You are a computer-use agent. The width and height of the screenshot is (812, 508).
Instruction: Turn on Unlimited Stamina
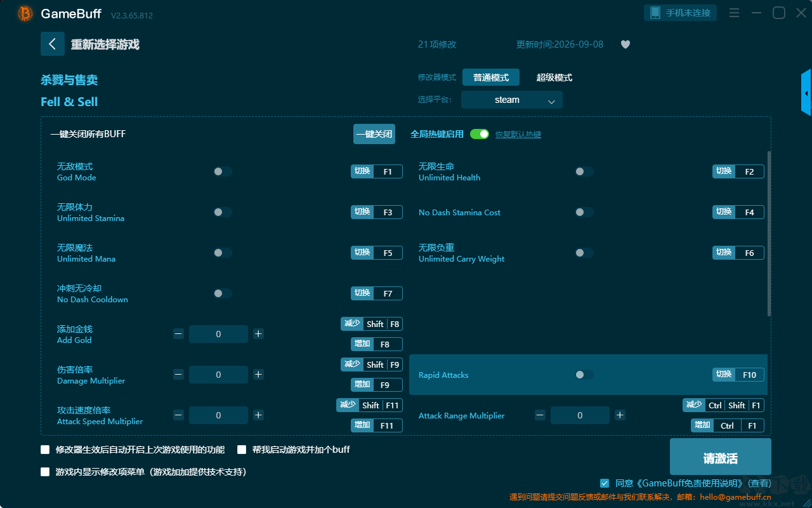tap(223, 212)
